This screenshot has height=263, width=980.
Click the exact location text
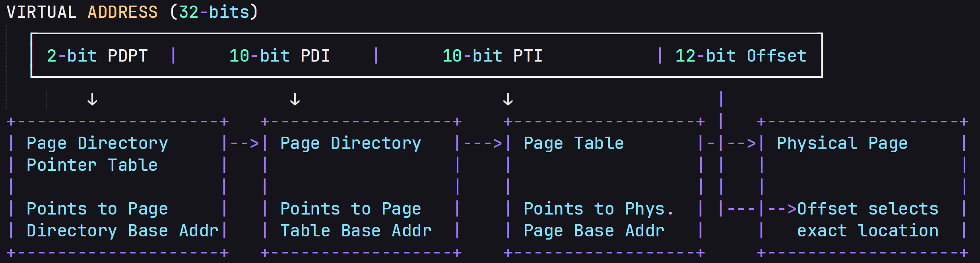pos(867,231)
